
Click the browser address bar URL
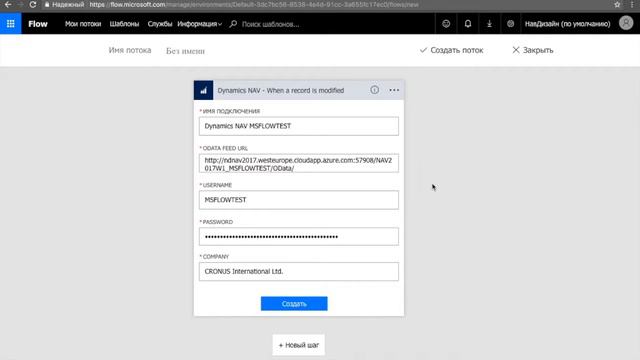pos(254,4)
